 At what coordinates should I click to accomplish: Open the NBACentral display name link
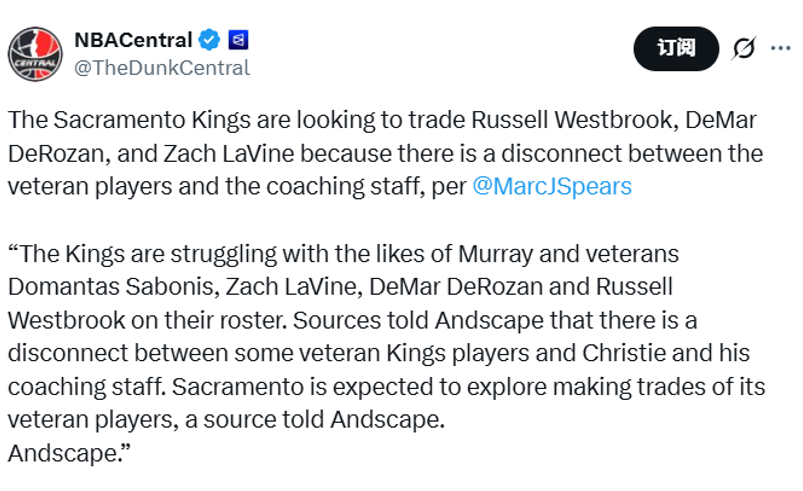pyautogui.click(x=133, y=41)
